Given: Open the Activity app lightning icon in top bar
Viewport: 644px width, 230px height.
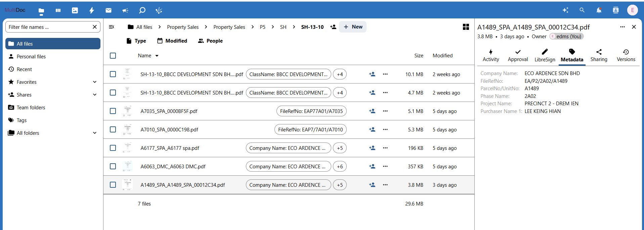Looking at the screenshot, I should [x=91, y=10].
